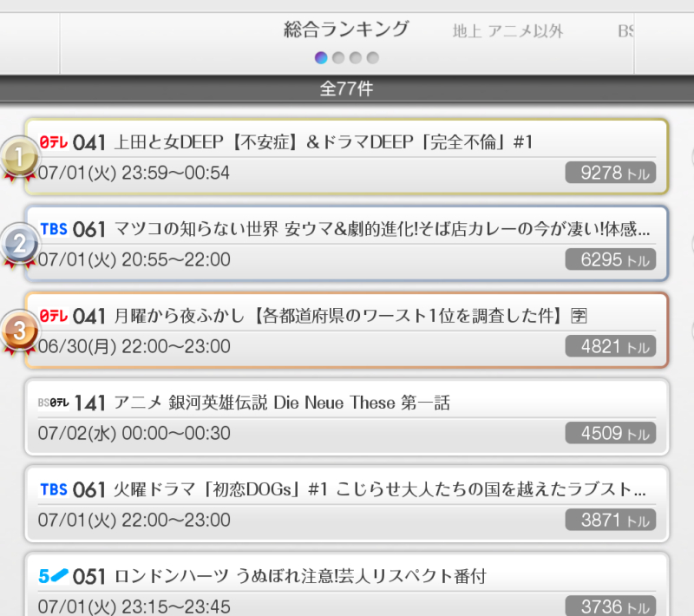Click the silver rank 2 medal

(x=19, y=246)
